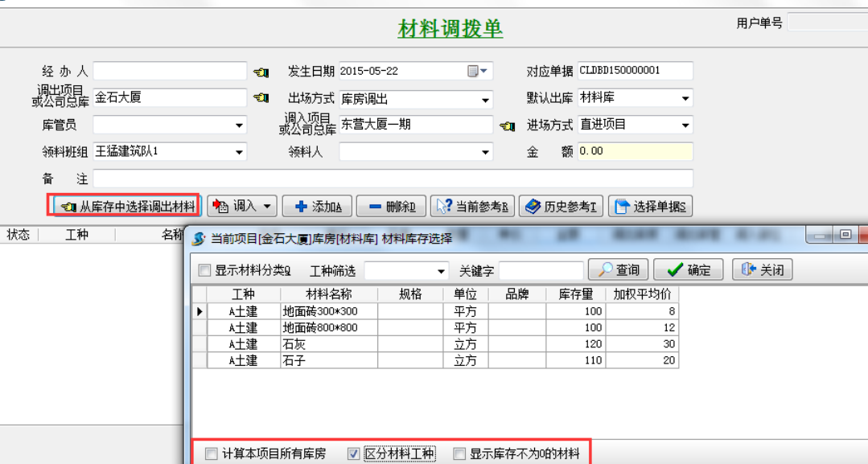Expand the 出场方式 dropdown

pyautogui.click(x=486, y=101)
